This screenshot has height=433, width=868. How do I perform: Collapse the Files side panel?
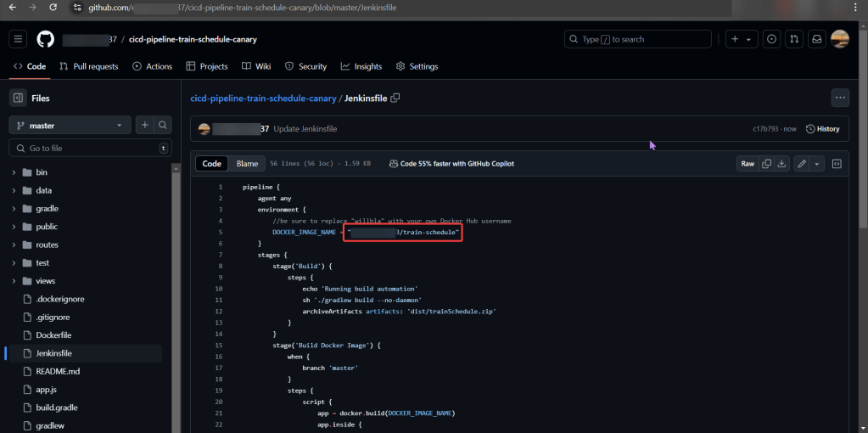(18, 98)
